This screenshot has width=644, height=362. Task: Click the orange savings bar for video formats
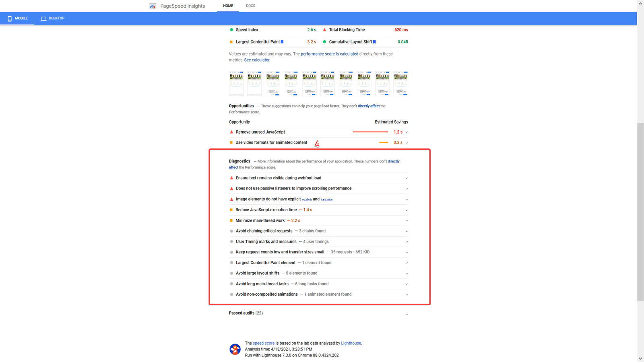(x=384, y=142)
